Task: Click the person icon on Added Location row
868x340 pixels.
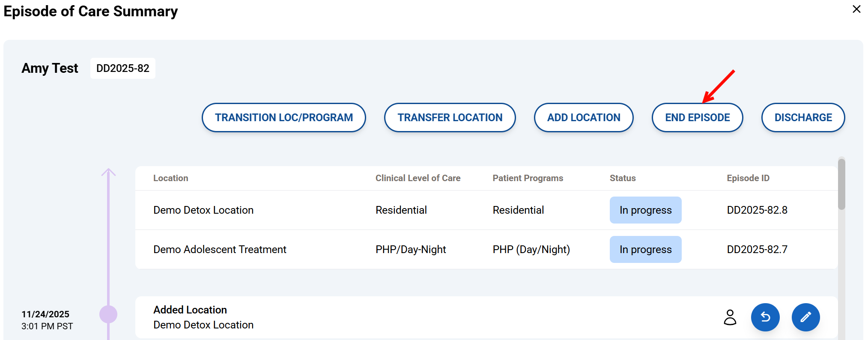Action: pyautogui.click(x=730, y=317)
